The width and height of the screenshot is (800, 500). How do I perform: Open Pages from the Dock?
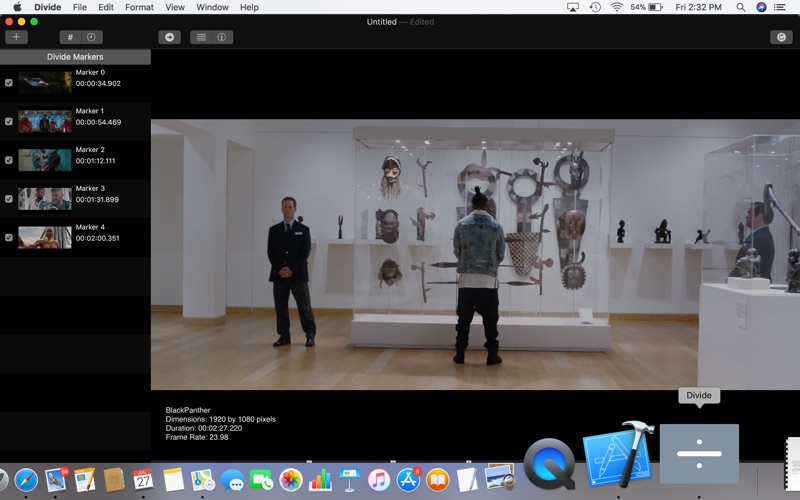[x=85, y=480]
